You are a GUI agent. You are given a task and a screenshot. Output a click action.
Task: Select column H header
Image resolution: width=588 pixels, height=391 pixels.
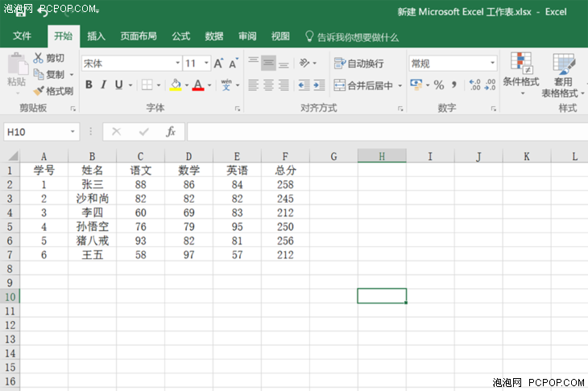click(382, 156)
